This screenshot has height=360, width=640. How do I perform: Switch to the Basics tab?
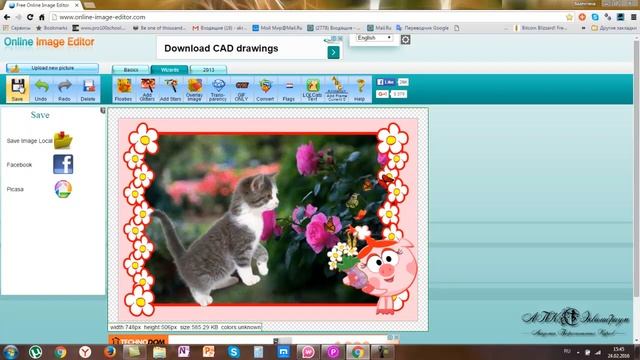(131, 69)
